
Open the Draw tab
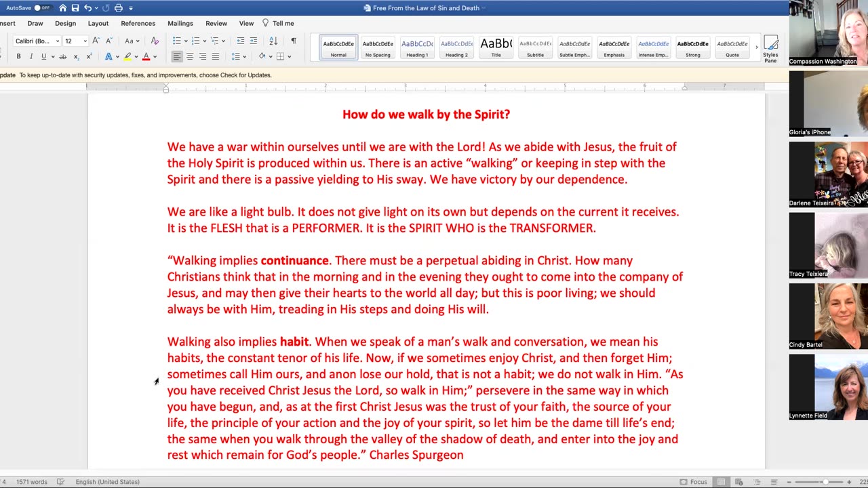click(35, 23)
